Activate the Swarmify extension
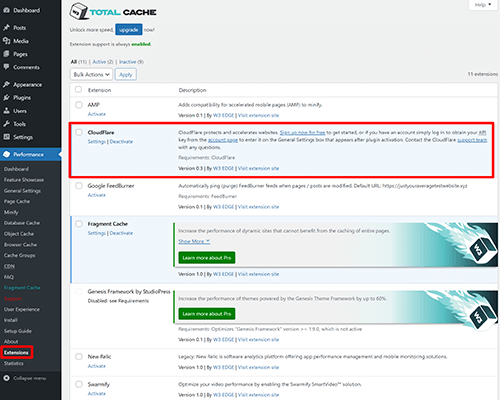 (x=97, y=394)
